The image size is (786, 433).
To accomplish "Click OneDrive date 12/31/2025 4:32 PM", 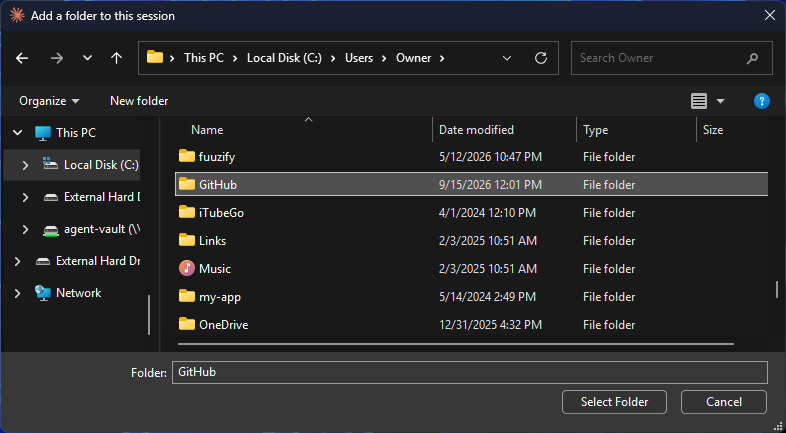I will click(x=490, y=325).
